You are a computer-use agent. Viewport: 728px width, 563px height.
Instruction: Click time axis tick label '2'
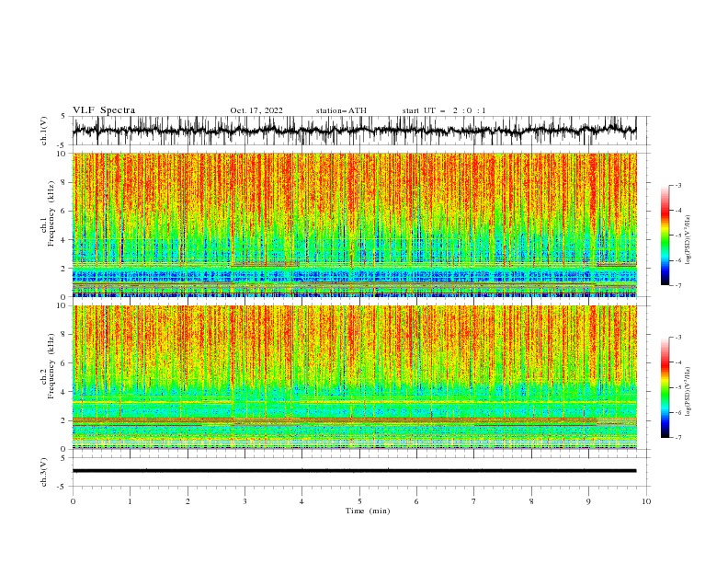click(x=188, y=501)
